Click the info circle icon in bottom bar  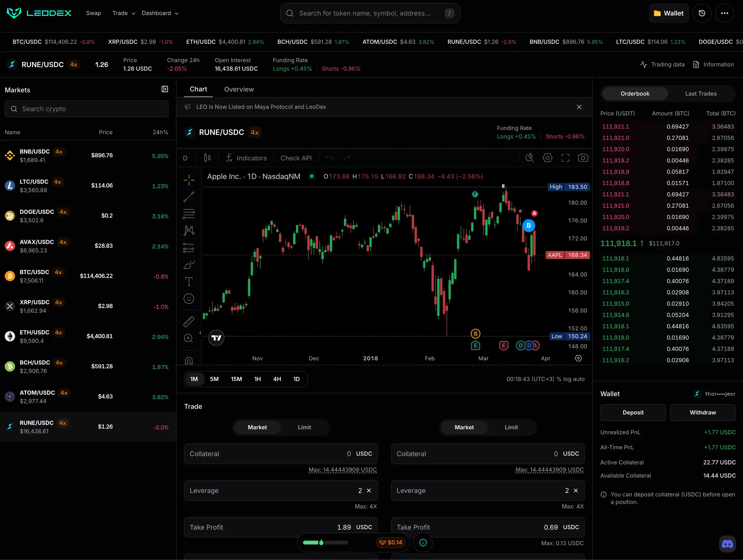(423, 543)
